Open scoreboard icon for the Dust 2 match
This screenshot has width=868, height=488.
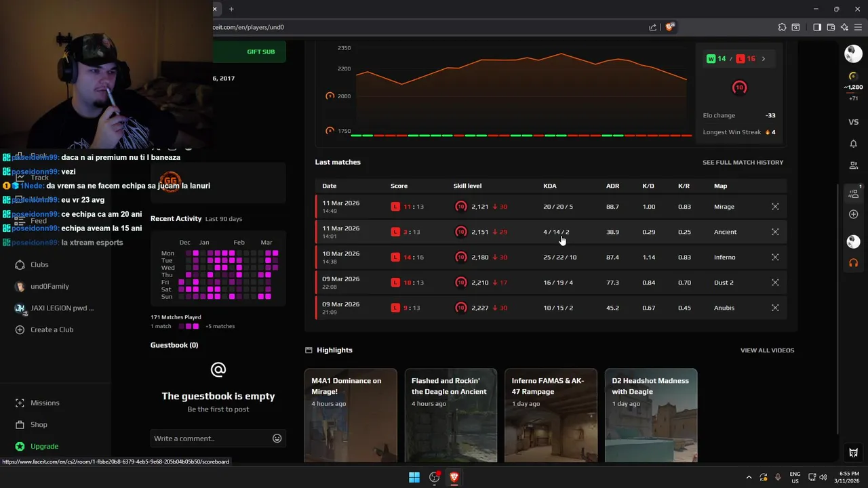pyautogui.click(x=775, y=283)
